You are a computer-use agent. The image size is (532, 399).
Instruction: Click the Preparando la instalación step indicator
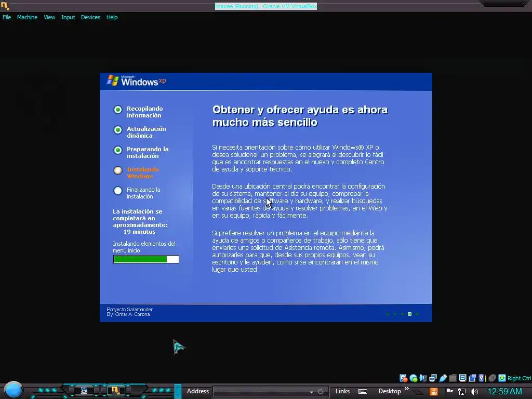(x=118, y=150)
